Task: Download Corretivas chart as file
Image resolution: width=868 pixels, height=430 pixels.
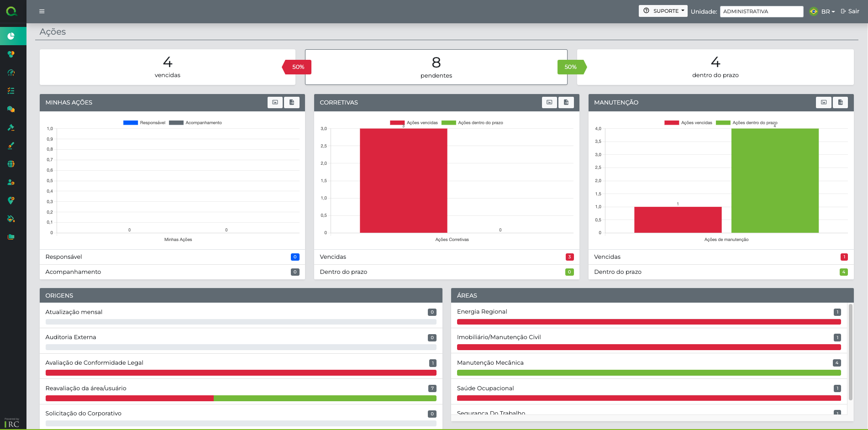Action: coord(566,102)
